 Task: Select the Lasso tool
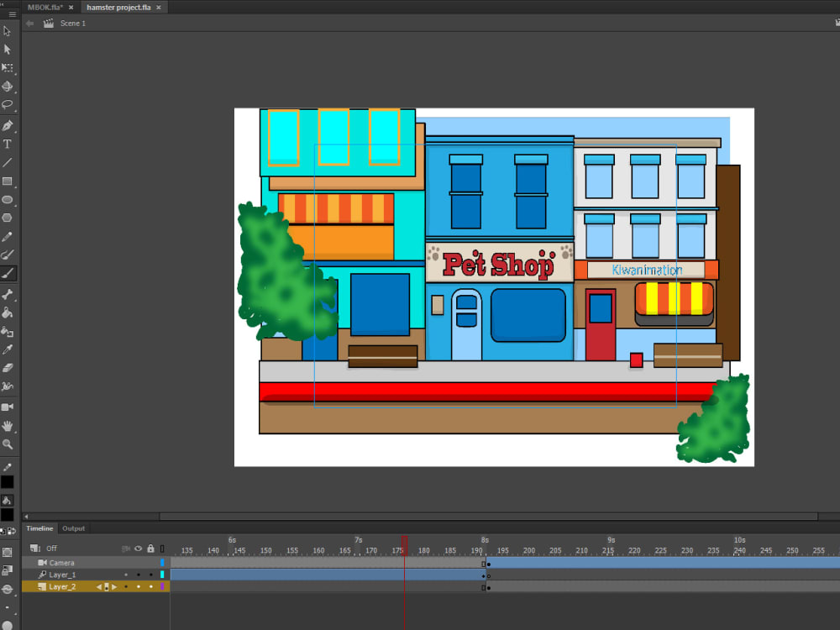[x=8, y=103]
